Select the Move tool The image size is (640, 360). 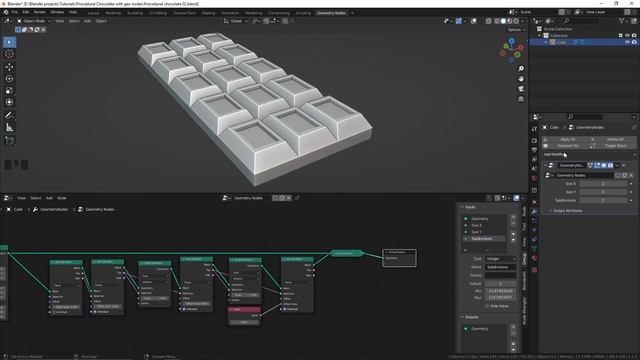point(9,67)
